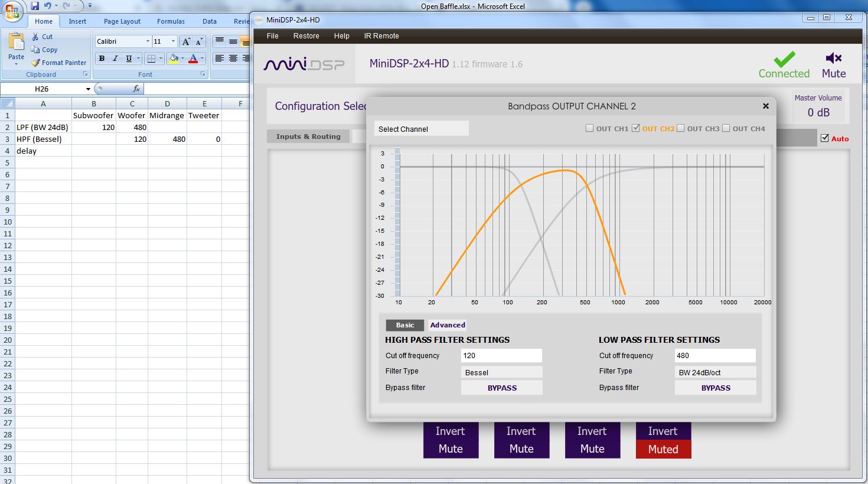Open undo history dropdown arrow
The width and height of the screenshot is (868, 484).
pos(56,6)
